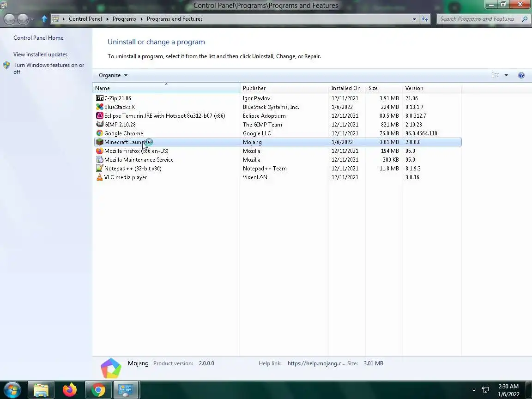Click the taskbar clock showing 2:30 AM

[508, 390]
